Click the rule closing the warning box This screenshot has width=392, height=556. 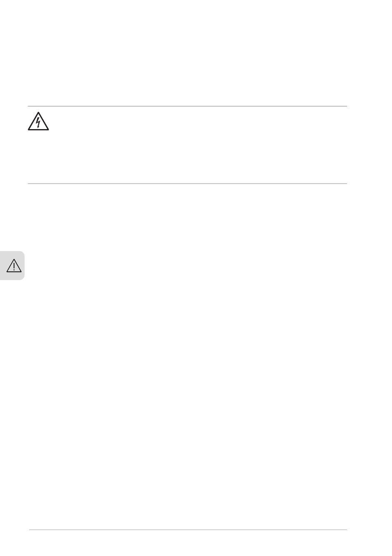(187, 184)
